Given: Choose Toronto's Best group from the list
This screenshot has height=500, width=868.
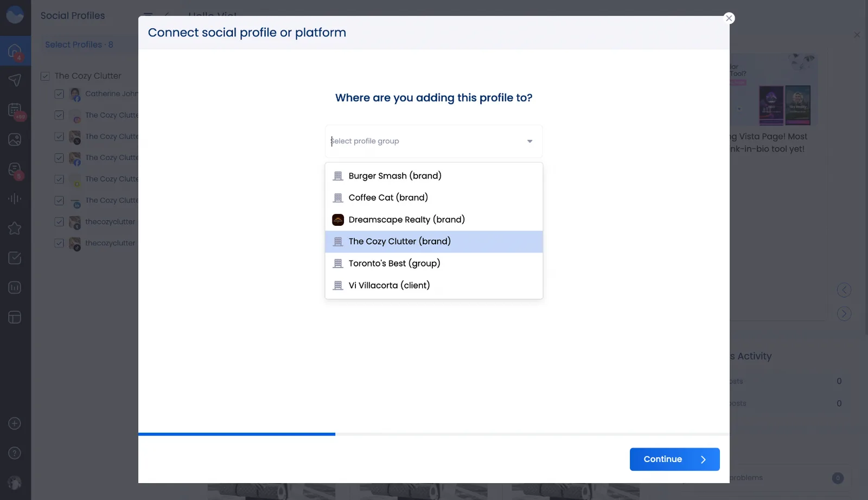Looking at the screenshot, I should click(394, 263).
